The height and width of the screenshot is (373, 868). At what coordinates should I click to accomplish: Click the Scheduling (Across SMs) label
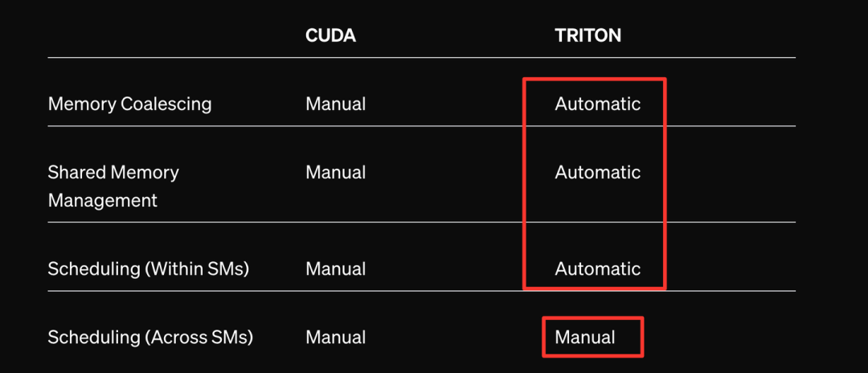point(150,338)
